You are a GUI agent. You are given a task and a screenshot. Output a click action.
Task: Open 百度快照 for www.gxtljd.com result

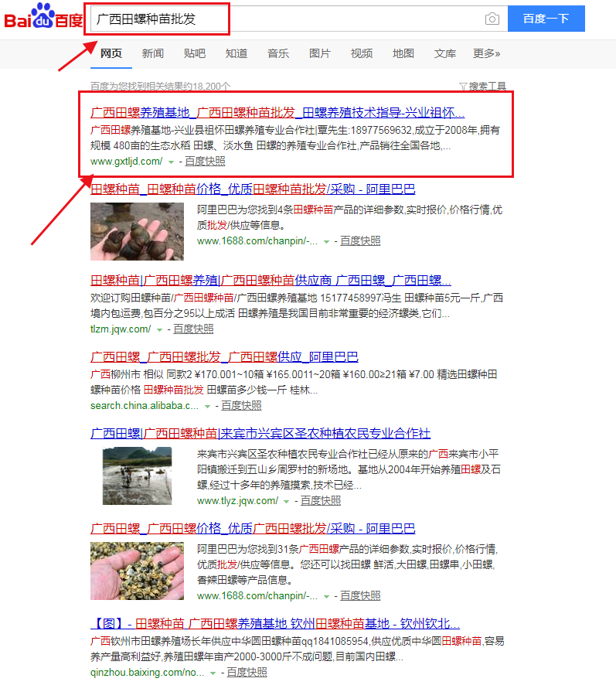click(205, 161)
